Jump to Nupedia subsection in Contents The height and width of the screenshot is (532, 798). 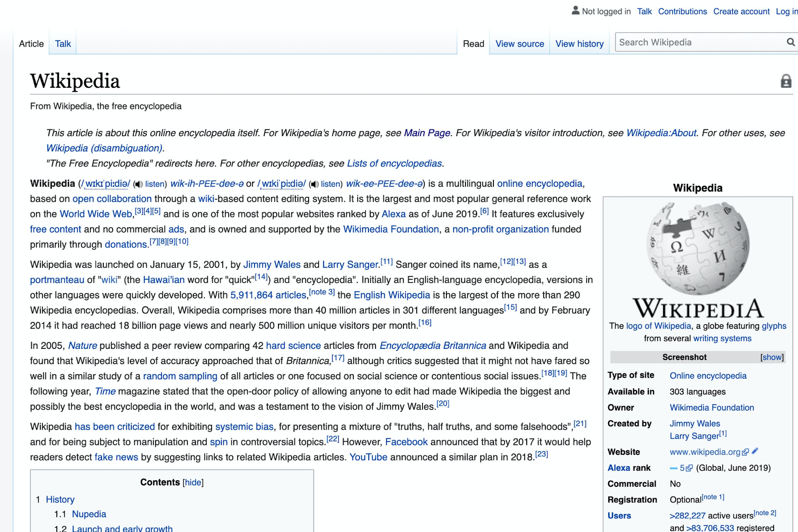89,514
